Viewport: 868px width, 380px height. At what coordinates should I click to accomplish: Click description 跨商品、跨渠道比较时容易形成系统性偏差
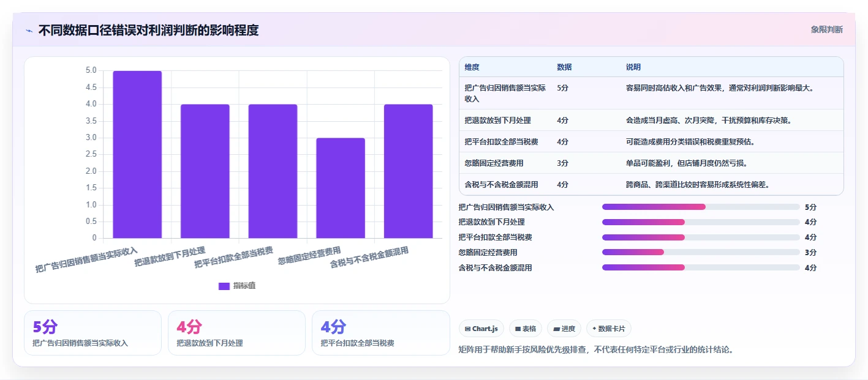[x=697, y=184]
